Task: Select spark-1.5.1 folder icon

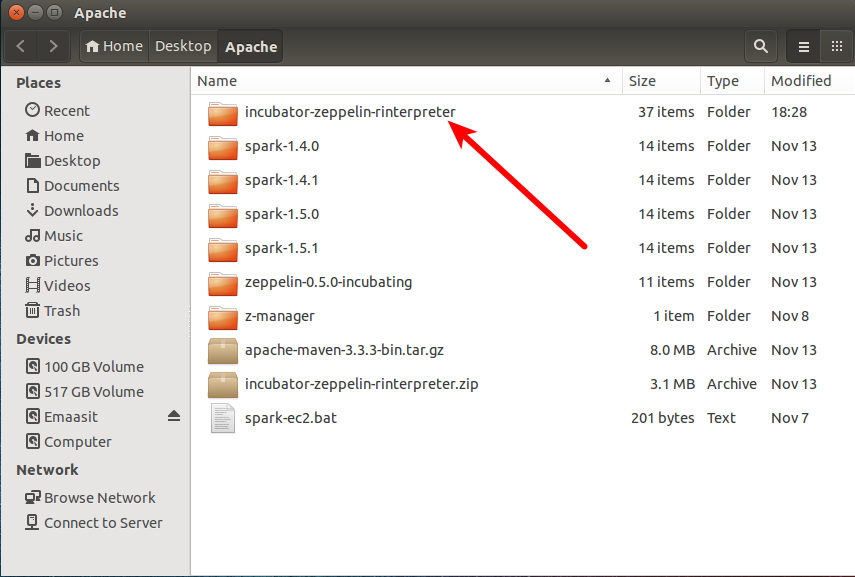Action: [x=222, y=249]
